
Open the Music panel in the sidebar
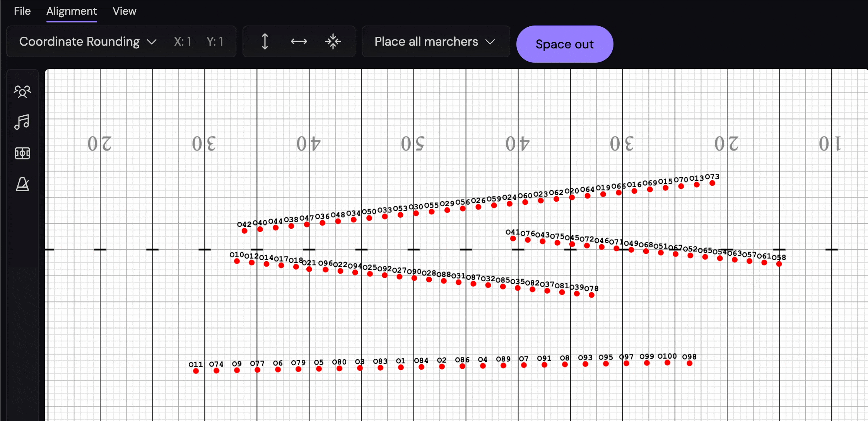pyautogui.click(x=22, y=122)
